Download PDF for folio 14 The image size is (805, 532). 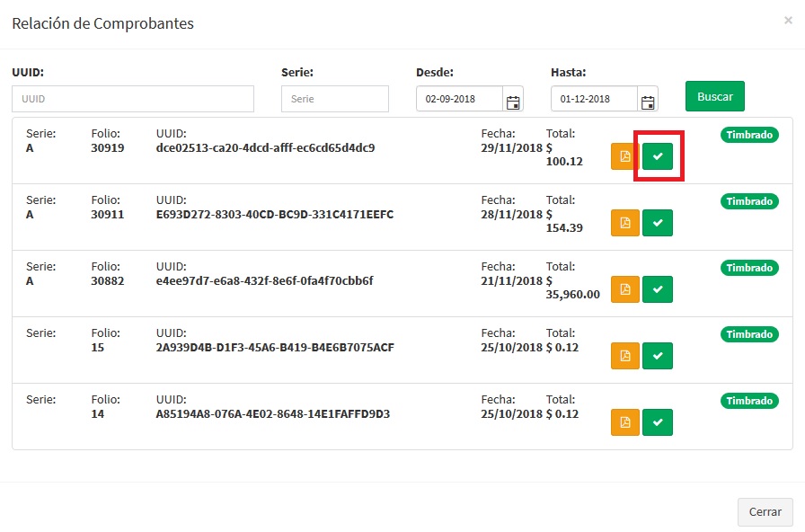(625, 422)
